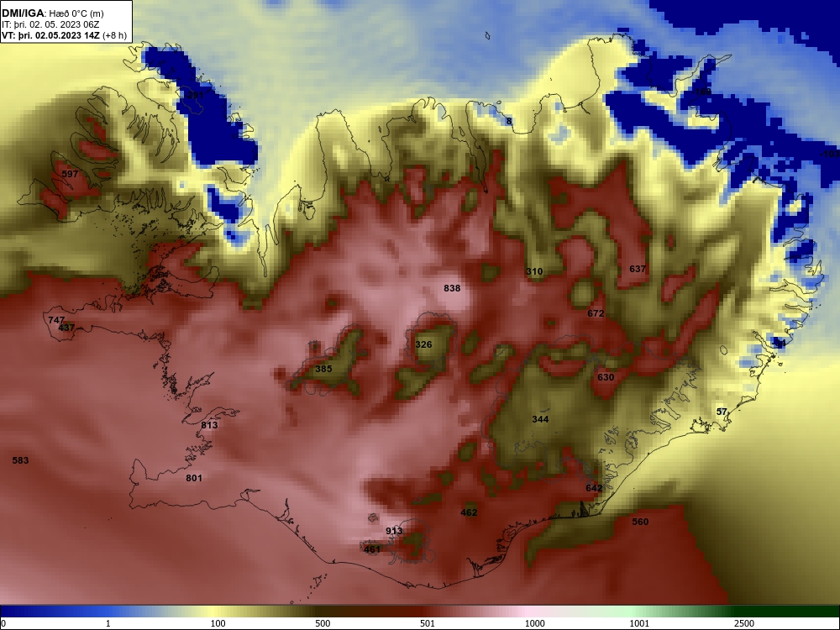Click the pale yellow section of the color scale
Image resolution: width=840 pixels, height=630 pixels.
pos(212,612)
